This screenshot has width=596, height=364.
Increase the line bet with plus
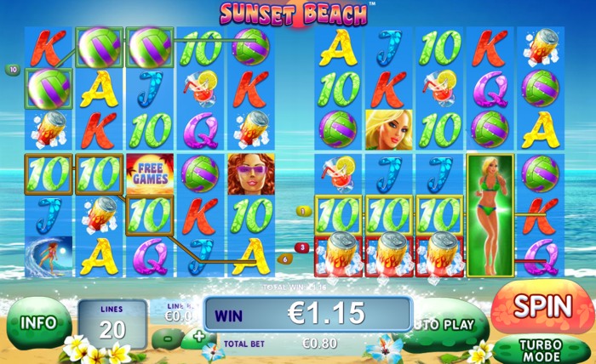click(198, 337)
